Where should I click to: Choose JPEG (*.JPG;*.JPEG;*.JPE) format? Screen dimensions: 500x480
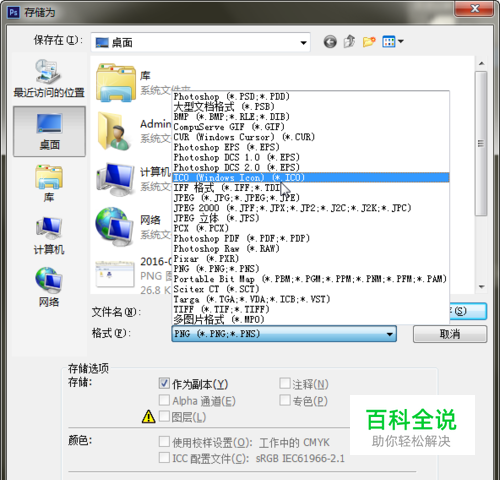(311, 198)
